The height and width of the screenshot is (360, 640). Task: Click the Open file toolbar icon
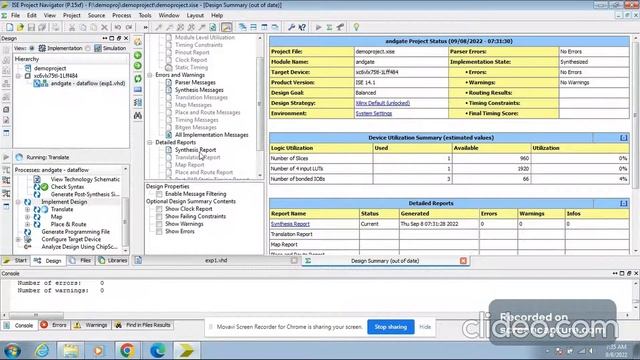click(20, 27)
